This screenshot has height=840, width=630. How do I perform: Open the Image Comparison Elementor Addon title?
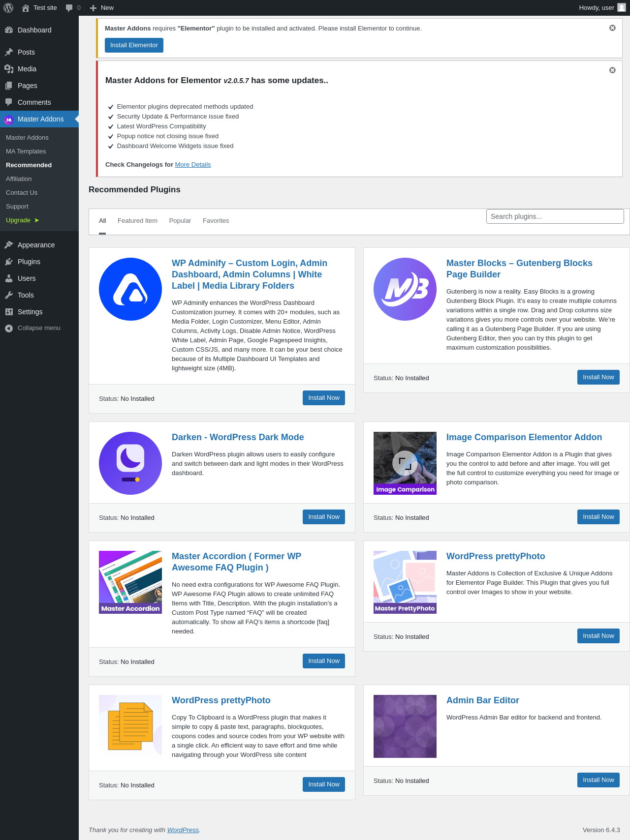[524, 437]
